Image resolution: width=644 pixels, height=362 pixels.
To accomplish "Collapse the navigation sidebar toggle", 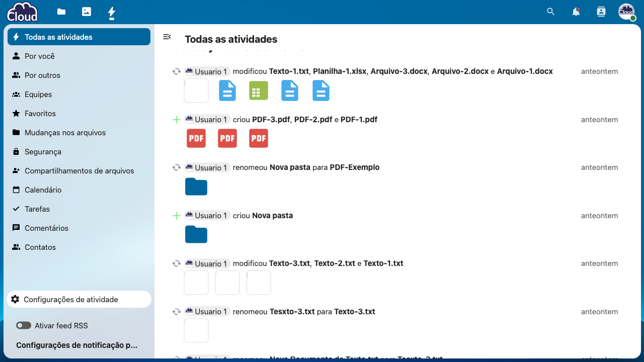I will 167,37.
